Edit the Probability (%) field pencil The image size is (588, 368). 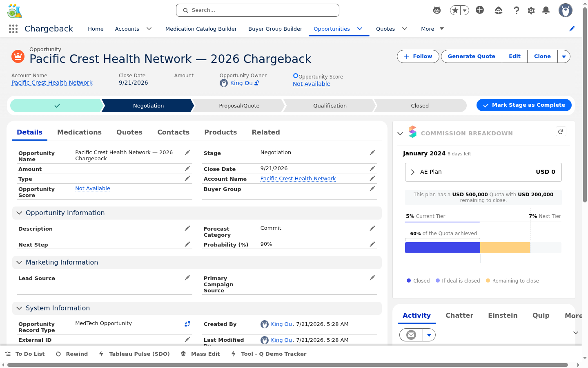tap(372, 244)
